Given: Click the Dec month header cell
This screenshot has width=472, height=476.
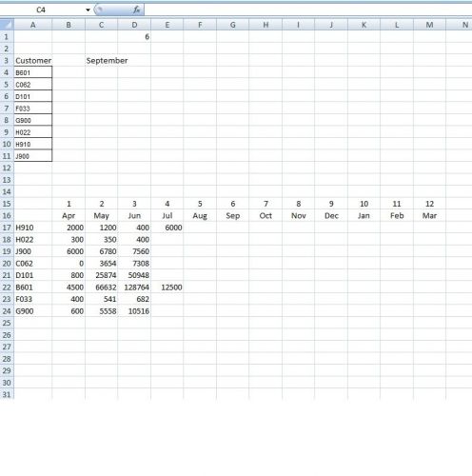Looking at the screenshot, I should (x=331, y=216).
